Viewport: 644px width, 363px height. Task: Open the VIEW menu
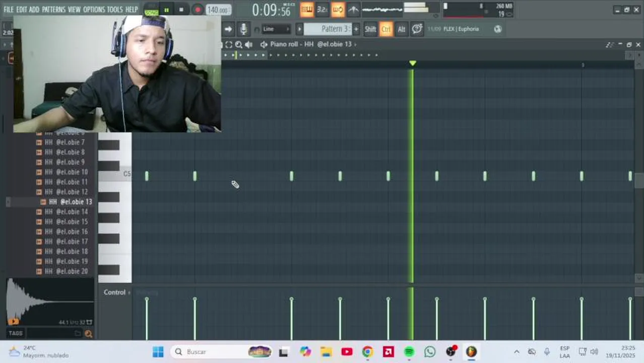point(74,10)
